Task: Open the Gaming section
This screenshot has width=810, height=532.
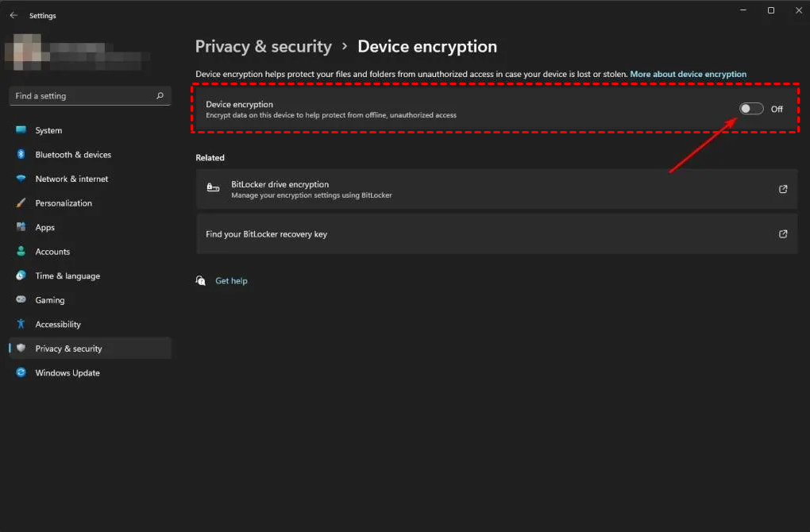Action: point(50,300)
